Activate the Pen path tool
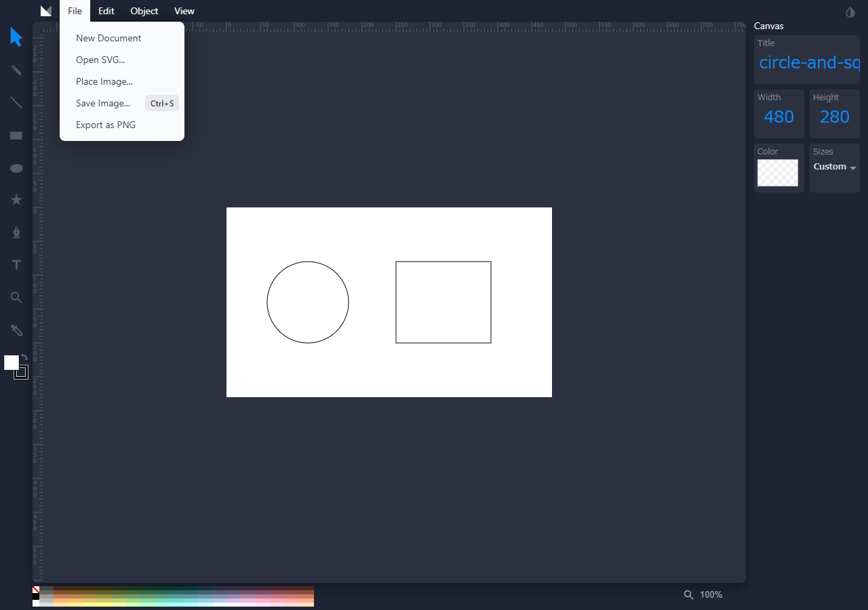This screenshot has width=868, height=610. pos(16,232)
